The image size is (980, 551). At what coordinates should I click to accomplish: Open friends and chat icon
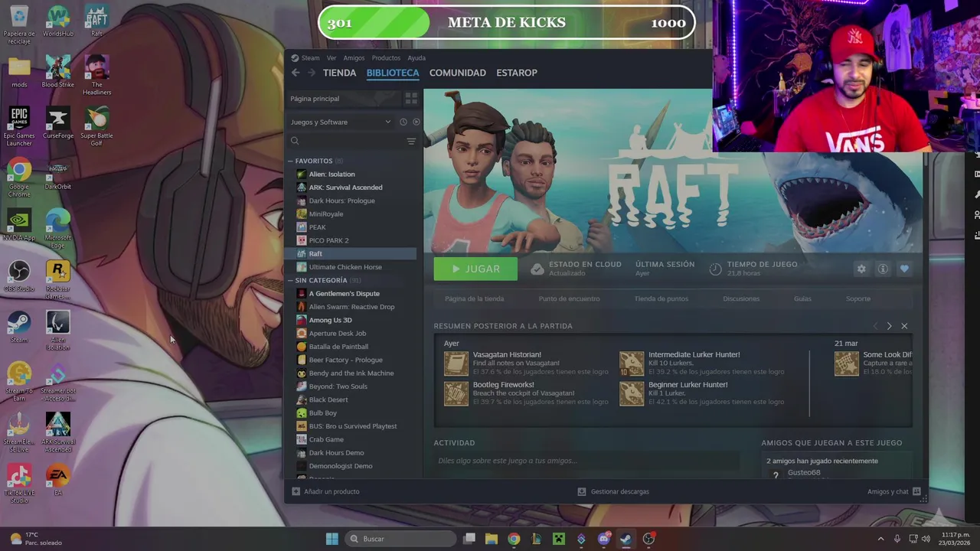916,491
